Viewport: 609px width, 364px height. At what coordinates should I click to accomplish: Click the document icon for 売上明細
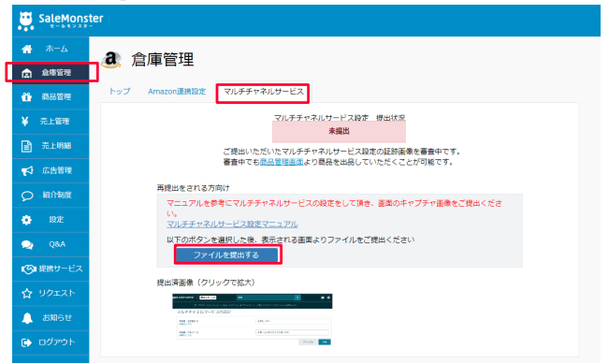click(x=26, y=146)
